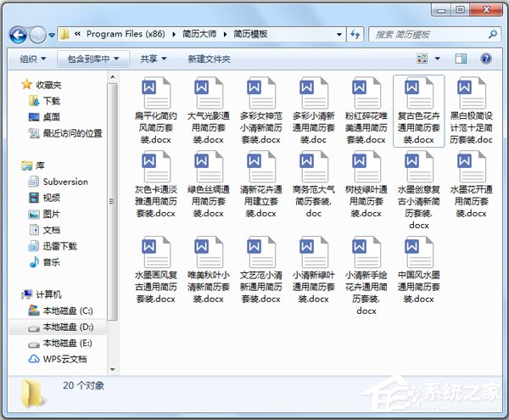Click the greyed Forward navigation arrow
Viewport: 509px width, 420px height.
click(37, 35)
